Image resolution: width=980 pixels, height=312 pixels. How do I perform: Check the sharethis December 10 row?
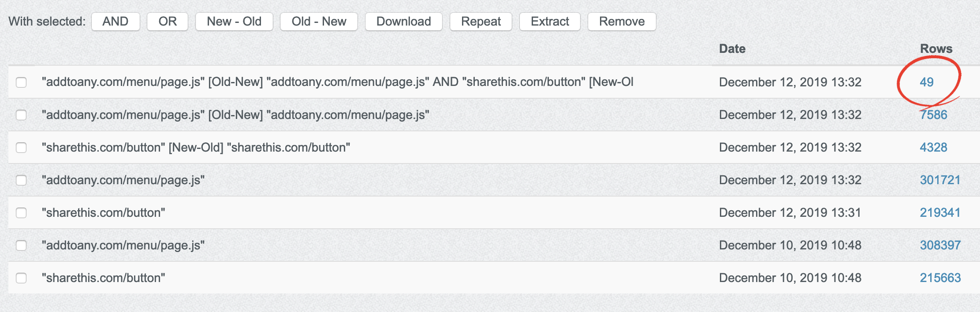click(21, 278)
